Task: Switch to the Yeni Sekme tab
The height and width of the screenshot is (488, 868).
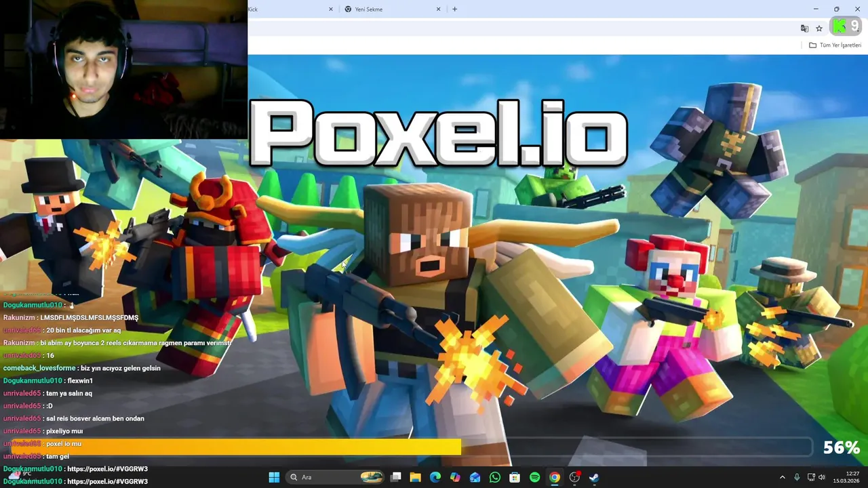Action: (x=392, y=9)
